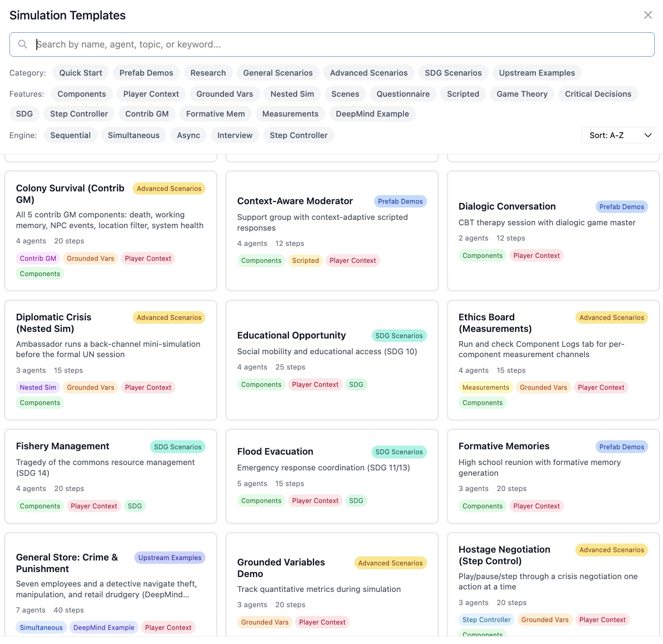This screenshot has width=663, height=644.
Task: Toggle the SDG feature filter chip
Action: coord(24,114)
